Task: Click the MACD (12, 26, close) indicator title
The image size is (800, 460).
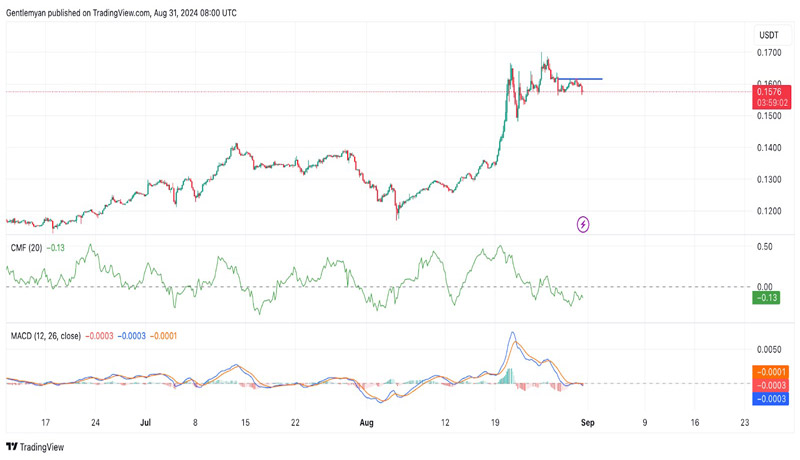Action: coord(45,336)
